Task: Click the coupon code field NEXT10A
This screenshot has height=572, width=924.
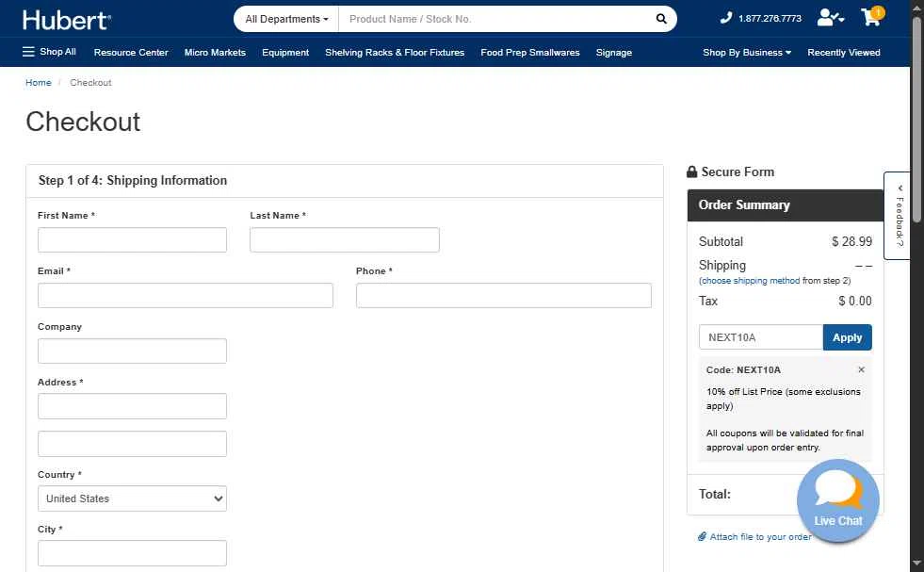Action: [x=761, y=337]
